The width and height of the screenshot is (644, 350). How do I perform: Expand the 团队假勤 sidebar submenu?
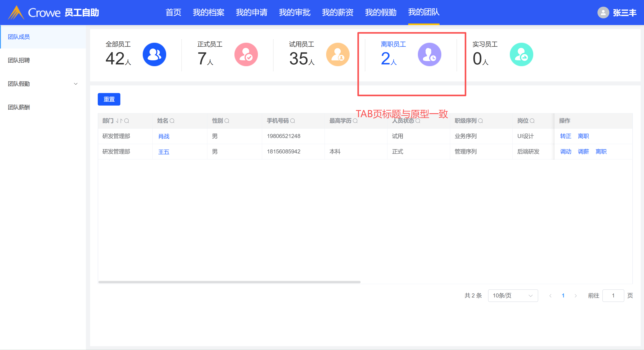coord(76,84)
